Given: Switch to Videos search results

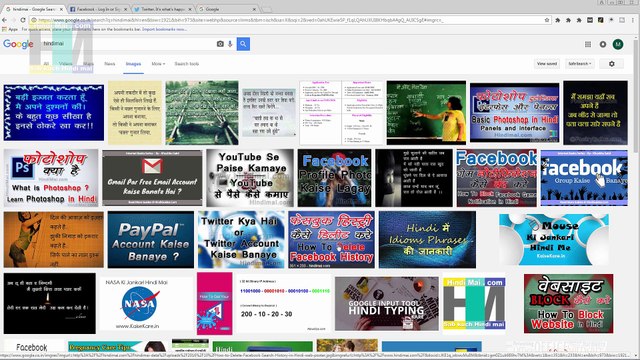Looking at the screenshot, I should click(65, 64).
